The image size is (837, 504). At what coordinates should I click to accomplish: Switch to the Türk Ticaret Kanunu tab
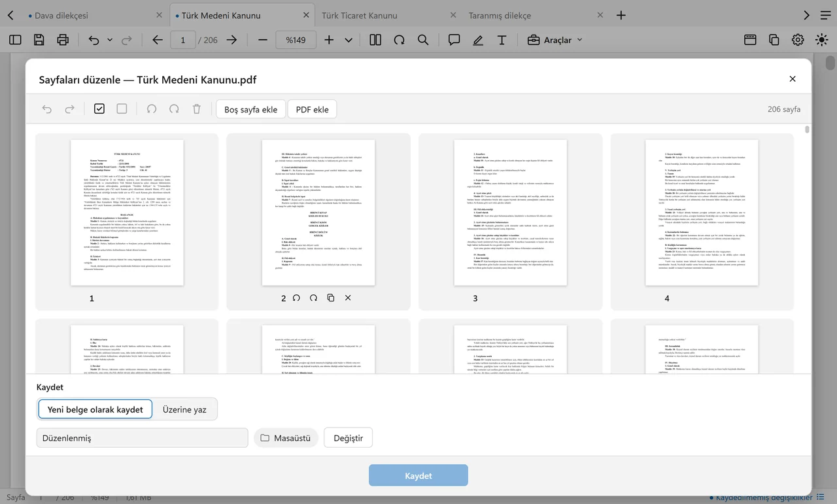[388, 15]
